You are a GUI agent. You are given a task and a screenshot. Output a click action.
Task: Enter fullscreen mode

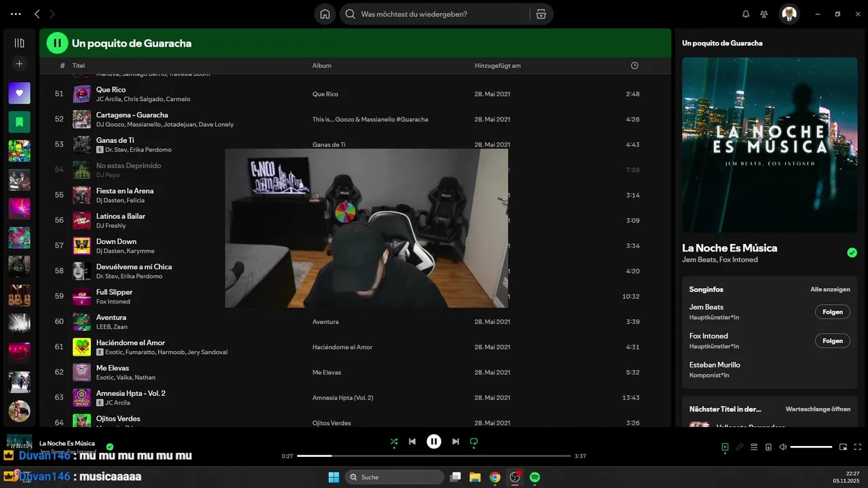click(x=858, y=447)
